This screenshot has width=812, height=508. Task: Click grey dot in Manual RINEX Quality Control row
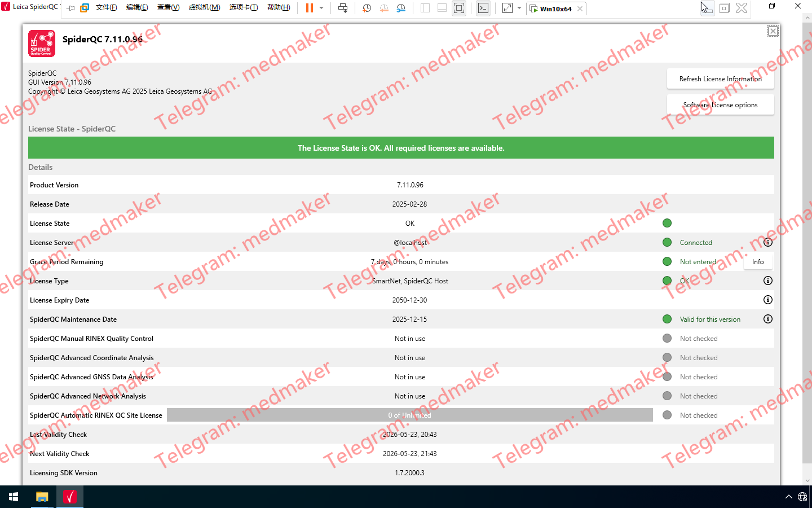coord(667,338)
